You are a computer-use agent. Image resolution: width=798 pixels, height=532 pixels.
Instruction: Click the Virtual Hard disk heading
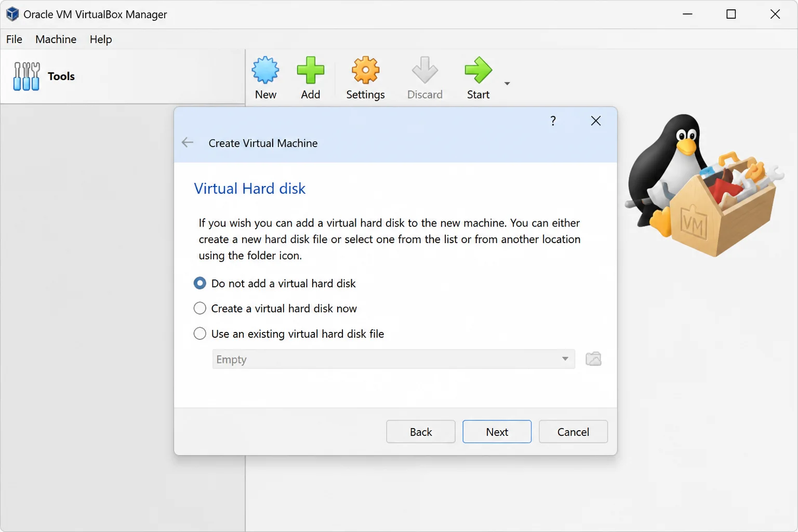pos(250,189)
